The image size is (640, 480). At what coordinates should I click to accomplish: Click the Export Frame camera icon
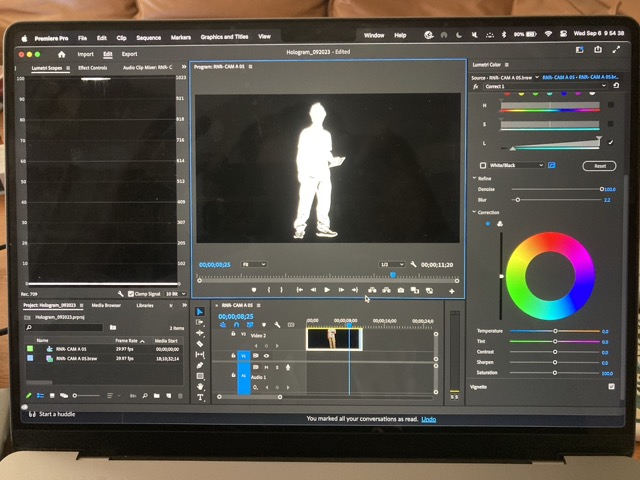coord(401,290)
